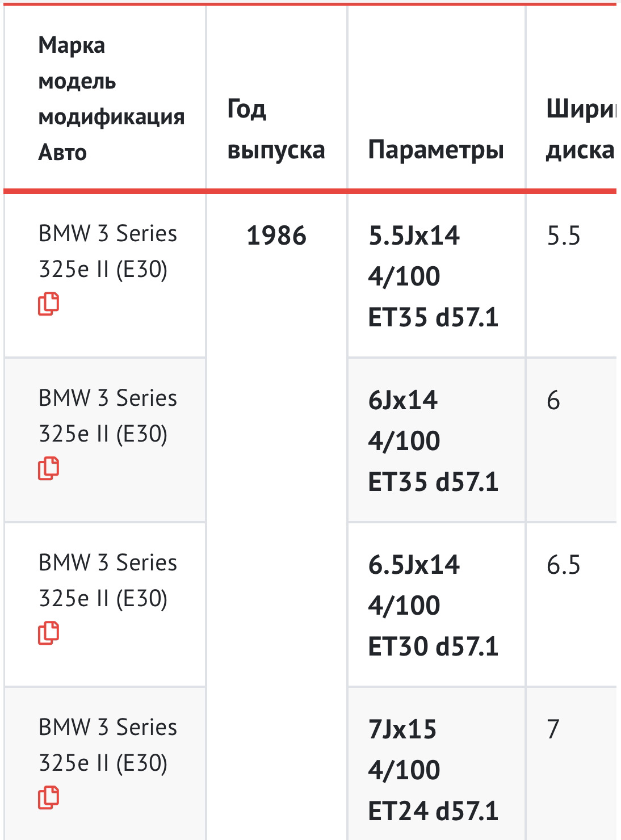Select the 7Jx15 4/100 ET24 d57.1 parameters
This screenshot has height=840, width=621.
click(x=433, y=770)
